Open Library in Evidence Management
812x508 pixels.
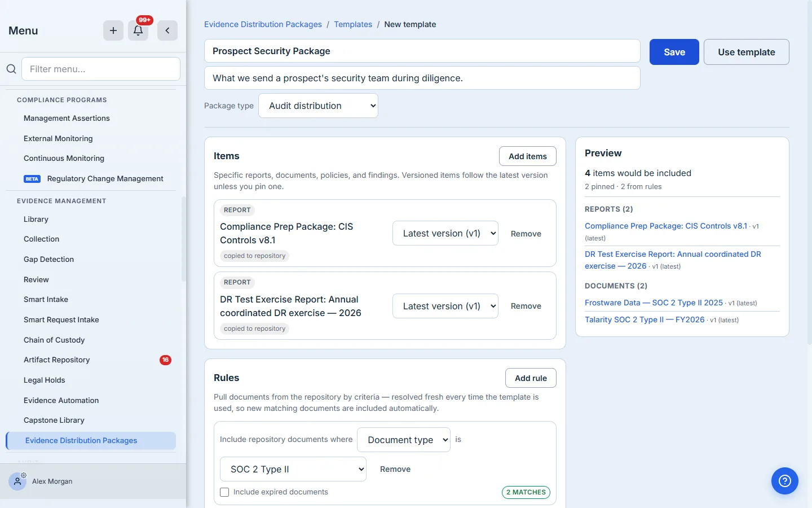click(36, 220)
